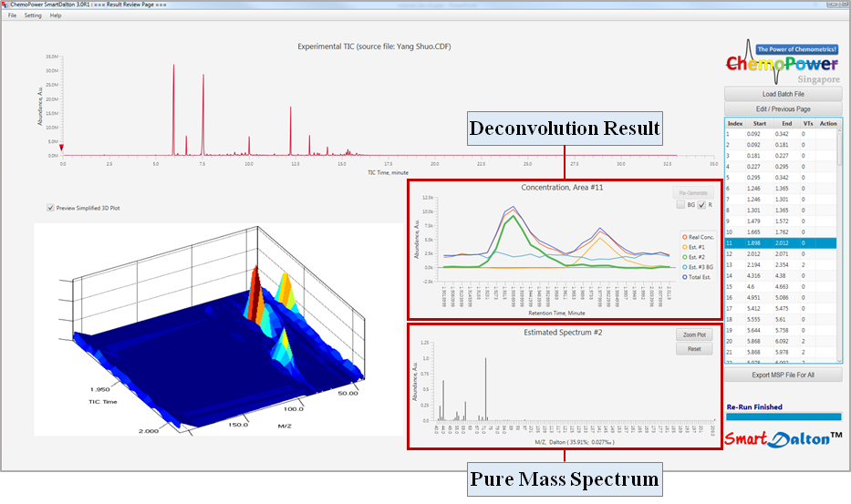Click the SmartDalton logo

784,439
